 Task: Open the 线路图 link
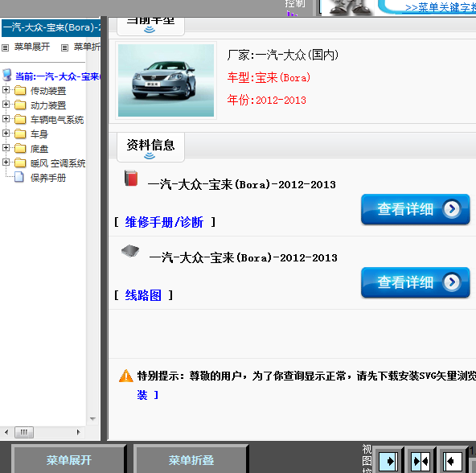tap(143, 295)
